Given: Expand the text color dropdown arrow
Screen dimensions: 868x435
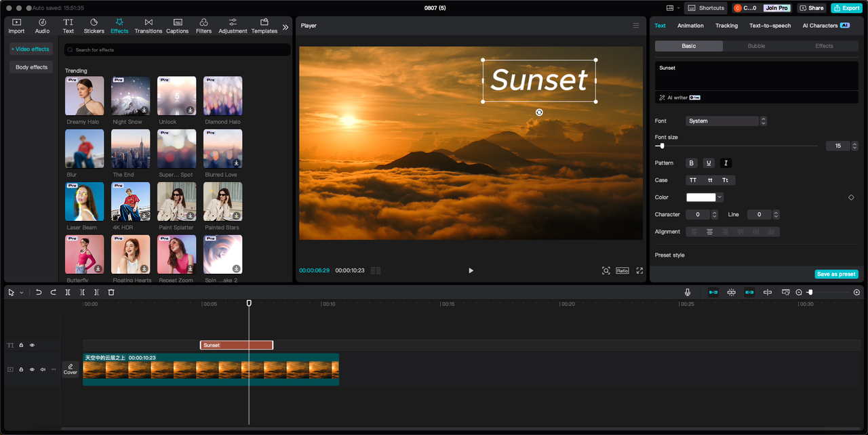Looking at the screenshot, I should (719, 197).
